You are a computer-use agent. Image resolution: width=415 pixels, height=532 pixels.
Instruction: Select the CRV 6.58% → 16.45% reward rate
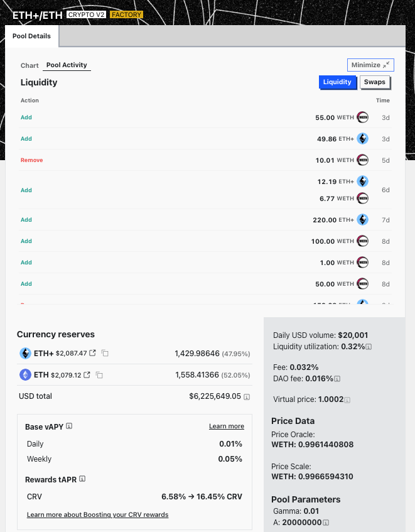coord(202,497)
